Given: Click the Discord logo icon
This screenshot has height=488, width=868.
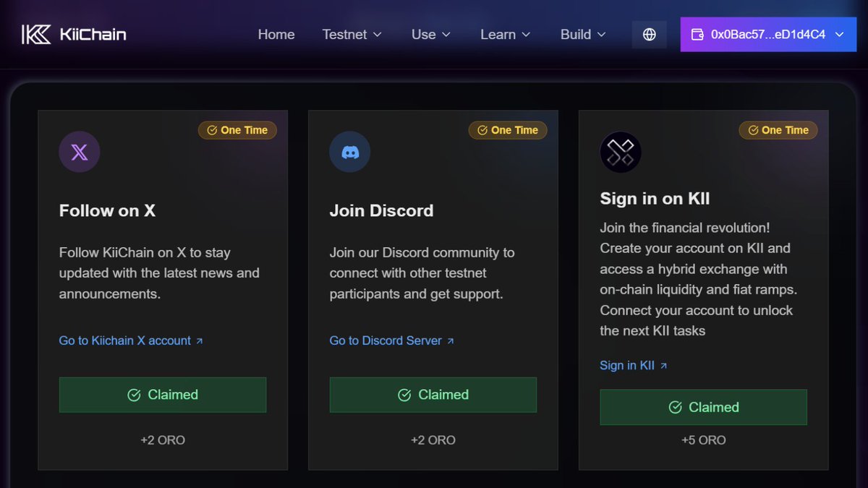Looking at the screenshot, I should click(350, 152).
